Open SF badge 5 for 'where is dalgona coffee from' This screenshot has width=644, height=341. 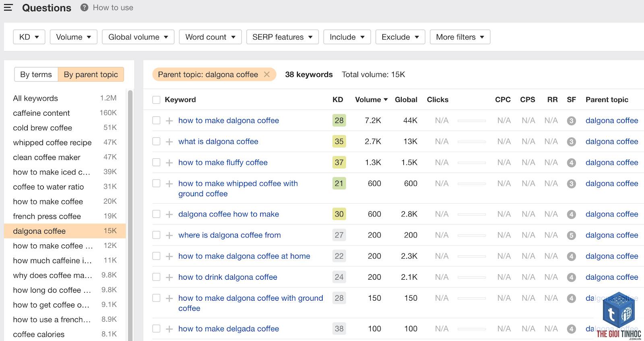coord(571,235)
